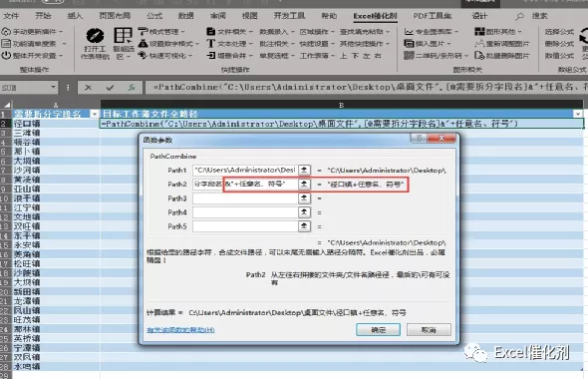Click 手动更新插件 cloud update icon
The width and height of the screenshot is (588, 379).
coord(6,32)
